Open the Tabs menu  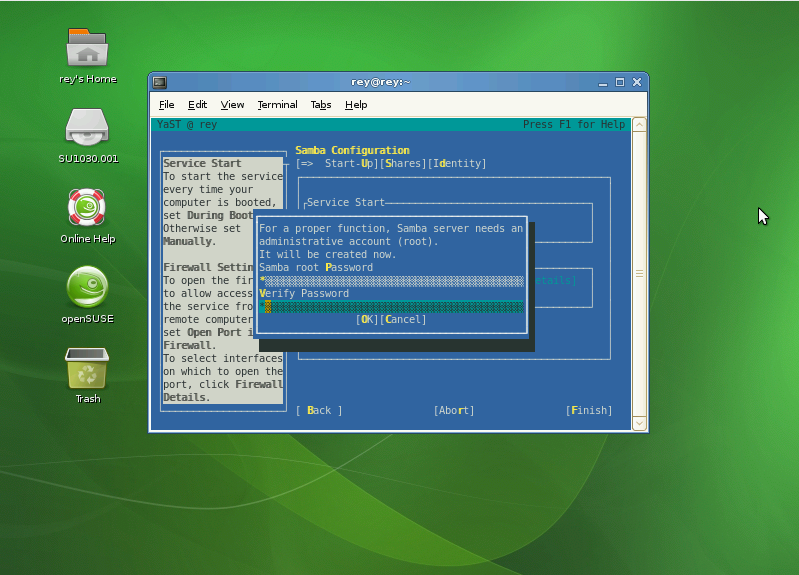point(321,104)
